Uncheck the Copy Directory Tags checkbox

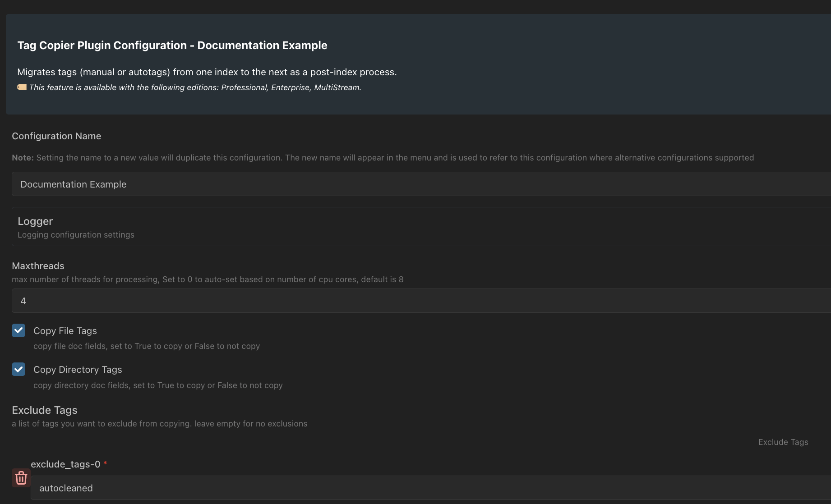coord(18,369)
